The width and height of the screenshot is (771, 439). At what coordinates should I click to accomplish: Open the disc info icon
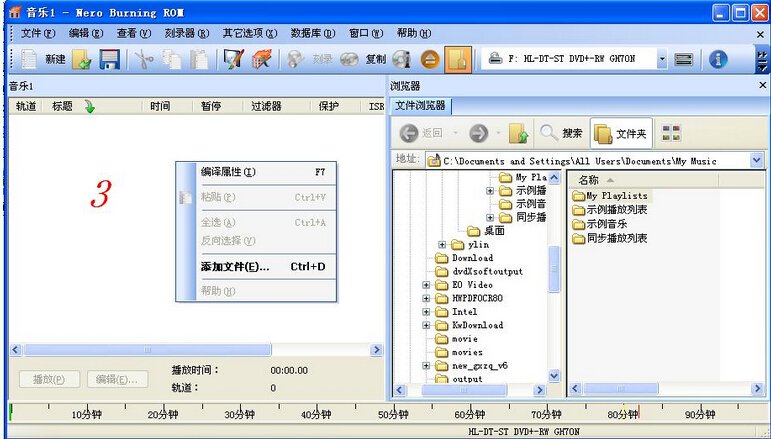402,59
